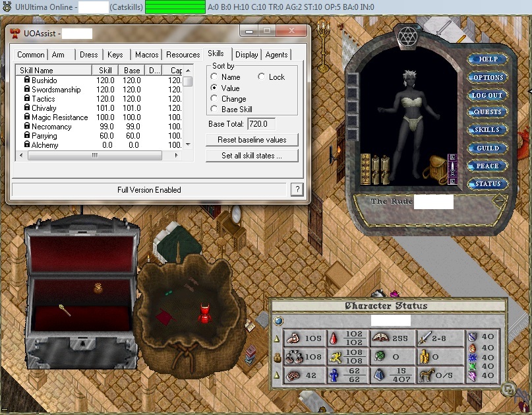Collapse the Character Status gump corner button

(x=508, y=389)
